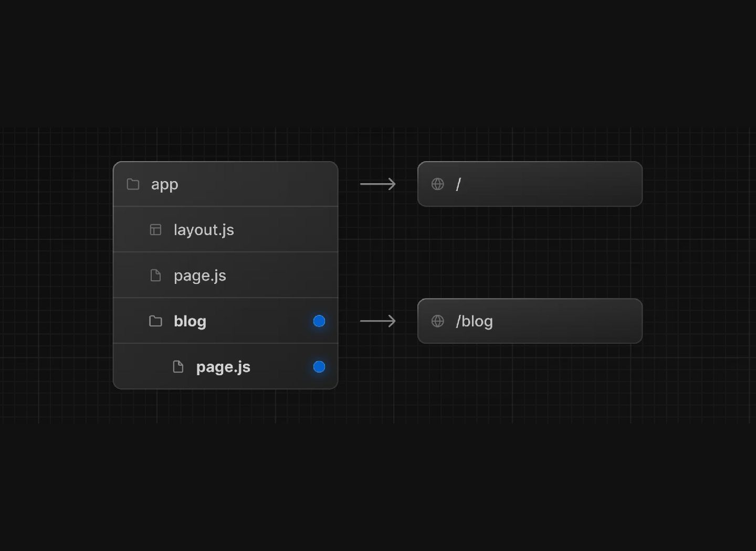Image resolution: width=756 pixels, height=551 pixels.
Task: Click the arrow pointing to the / route
Action: [x=377, y=184]
